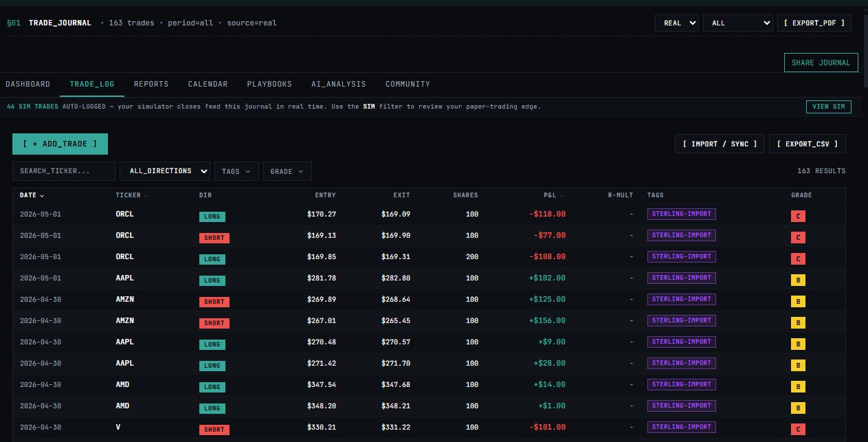This screenshot has height=442, width=868.
Task: Focus the SEARCH_TICKER input field
Action: coord(64,171)
